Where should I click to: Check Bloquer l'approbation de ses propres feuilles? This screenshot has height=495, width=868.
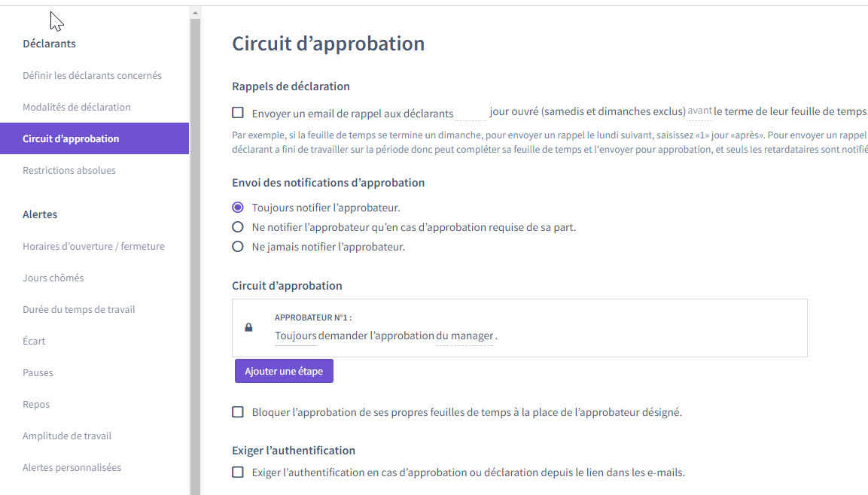(x=237, y=412)
